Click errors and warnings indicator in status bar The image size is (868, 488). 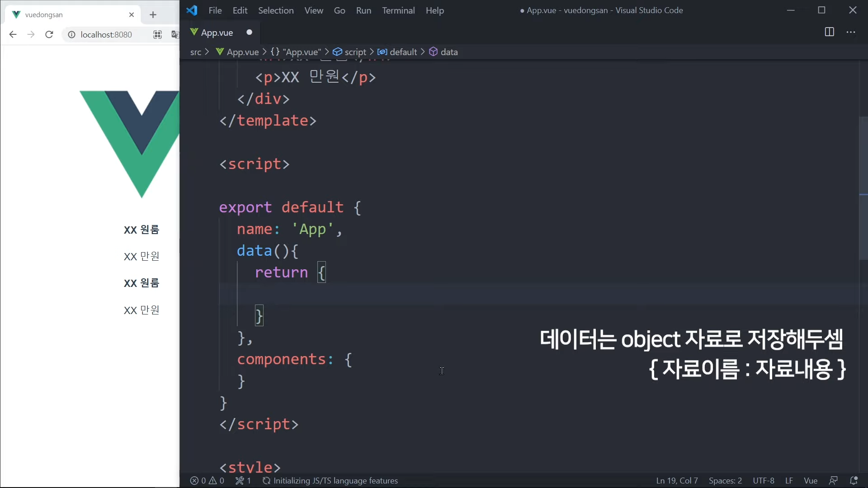pyautogui.click(x=207, y=480)
